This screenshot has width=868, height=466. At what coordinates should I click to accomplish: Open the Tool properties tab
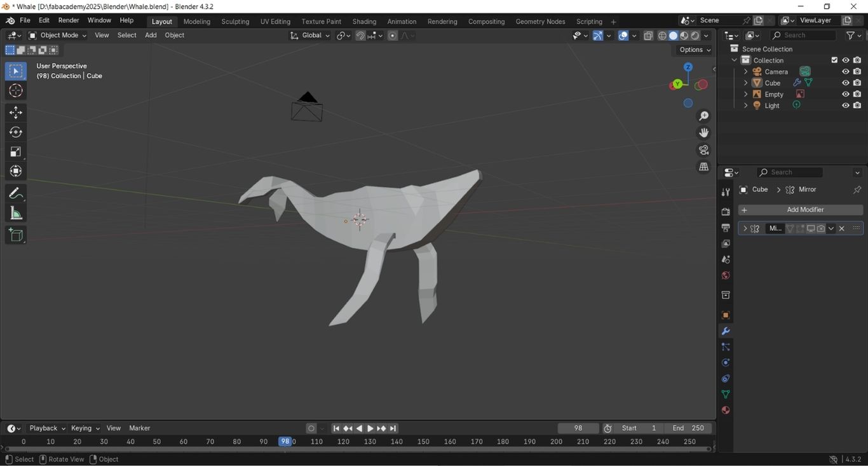726,192
